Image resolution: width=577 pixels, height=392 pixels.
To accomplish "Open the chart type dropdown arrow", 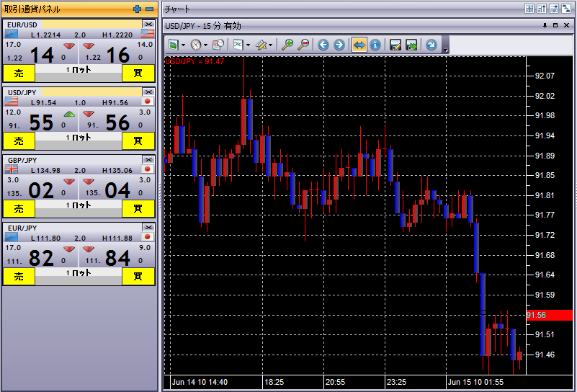I will coord(248,45).
